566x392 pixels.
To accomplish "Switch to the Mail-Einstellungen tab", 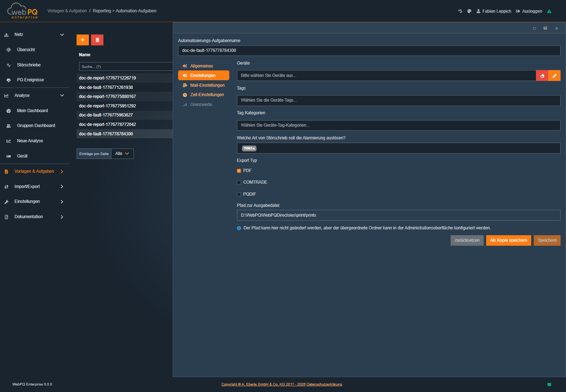I will pos(207,85).
